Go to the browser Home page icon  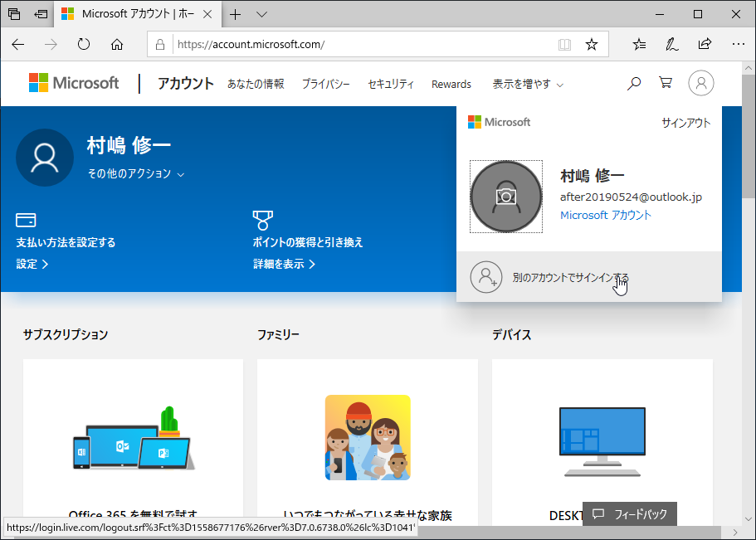(117, 45)
